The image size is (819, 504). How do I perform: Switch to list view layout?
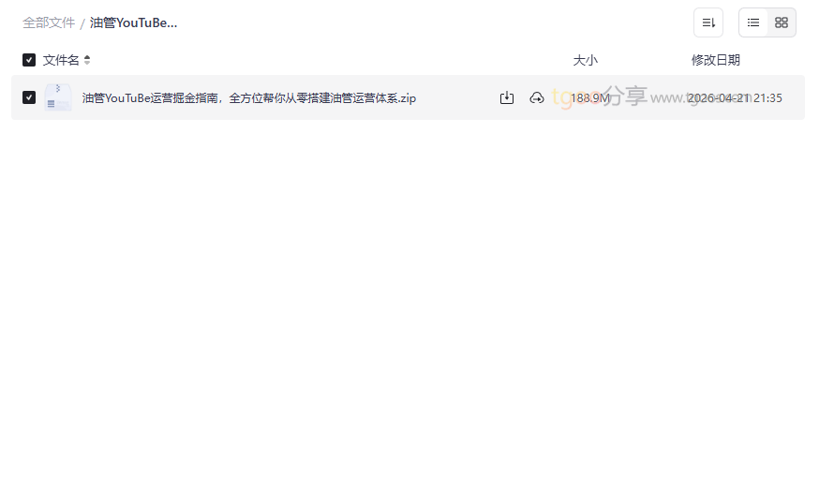tap(752, 22)
